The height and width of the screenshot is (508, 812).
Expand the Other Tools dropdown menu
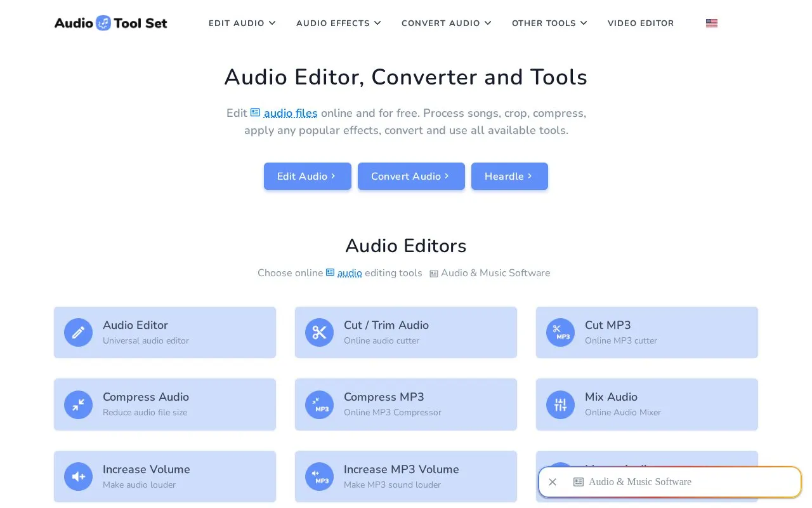point(550,23)
